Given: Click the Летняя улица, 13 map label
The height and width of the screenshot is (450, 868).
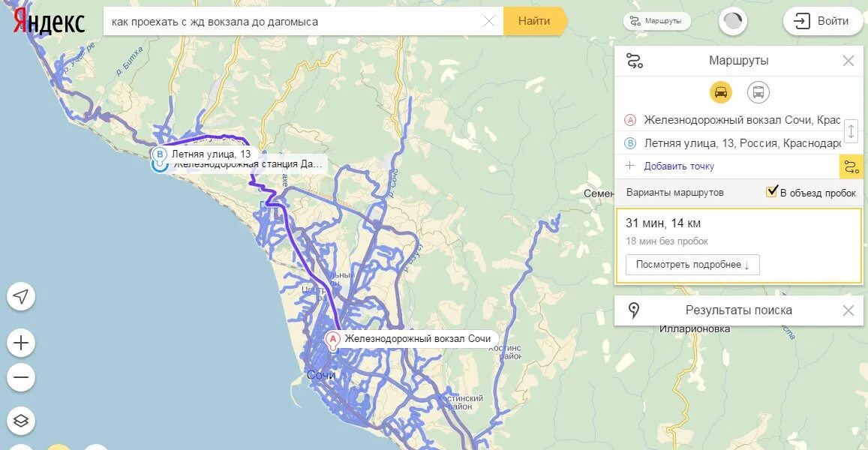Looking at the screenshot, I should (211, 154).
